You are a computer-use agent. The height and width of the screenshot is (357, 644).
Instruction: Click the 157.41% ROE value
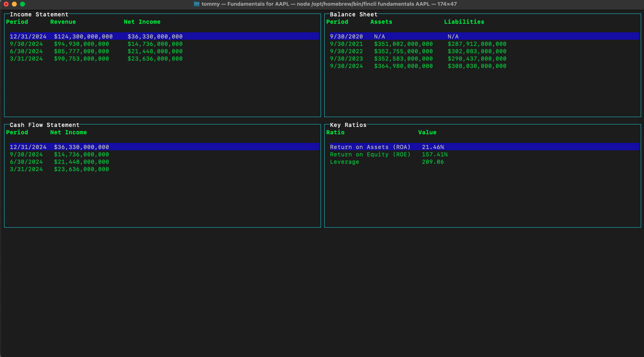435,154
